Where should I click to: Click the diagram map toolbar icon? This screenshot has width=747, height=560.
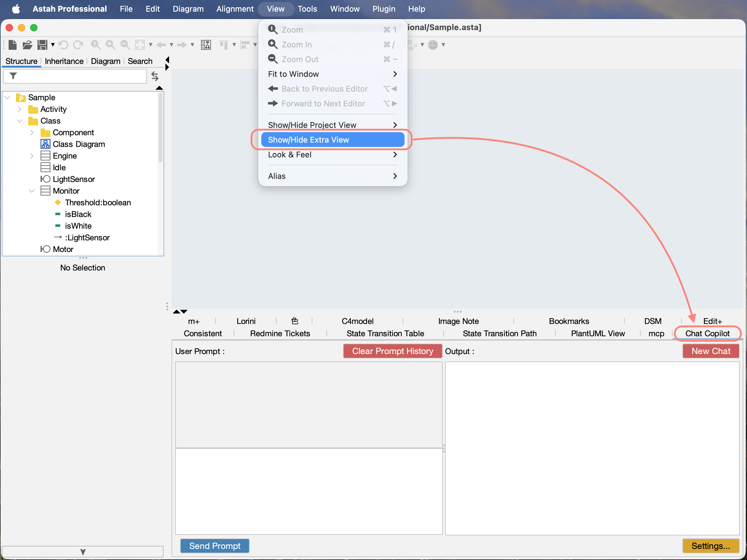point(206,45)
